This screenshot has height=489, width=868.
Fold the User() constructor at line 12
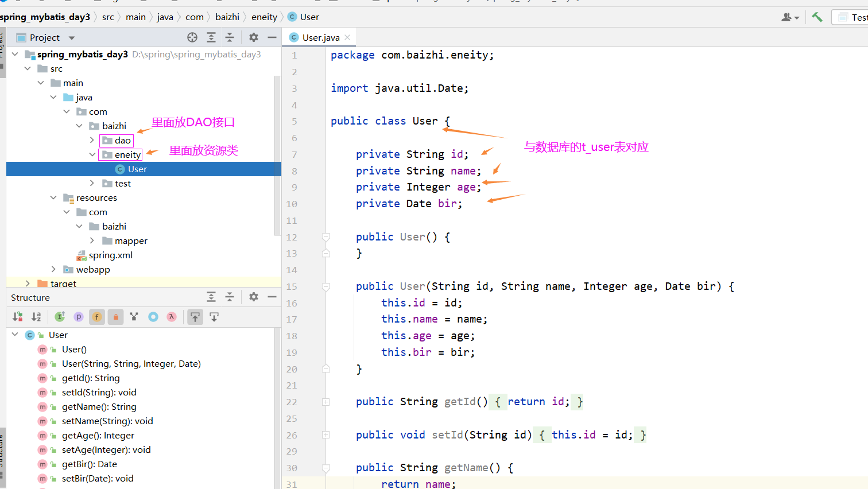click(325, 236)
